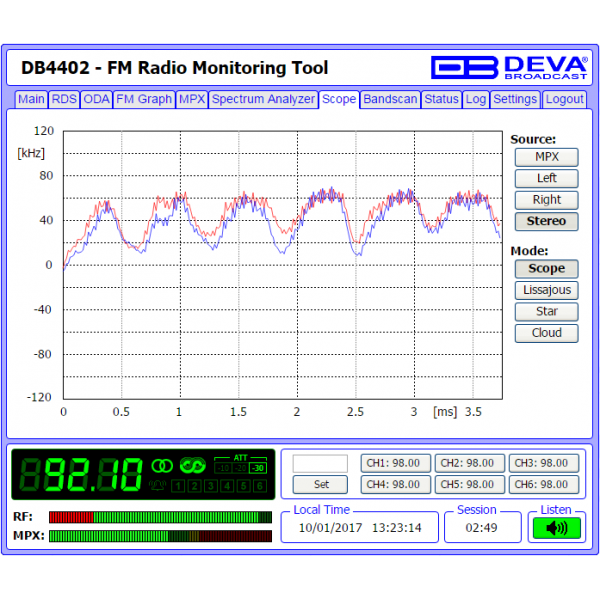This screenshot has height=600, width=600.
Task: Select preset indicator 3 in the display
Action: click(211, 486)
